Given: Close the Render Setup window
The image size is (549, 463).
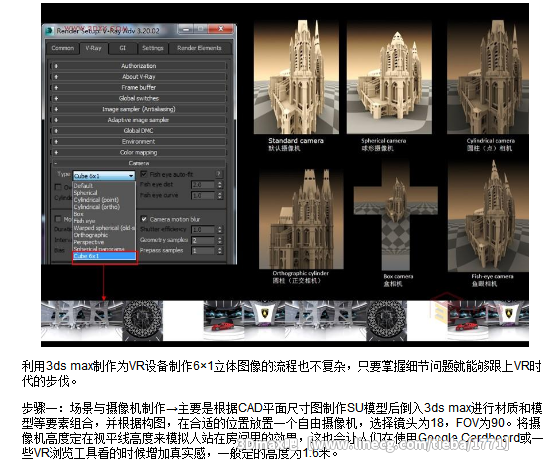Looking at the screenshot, I should [x=221, y=29].
